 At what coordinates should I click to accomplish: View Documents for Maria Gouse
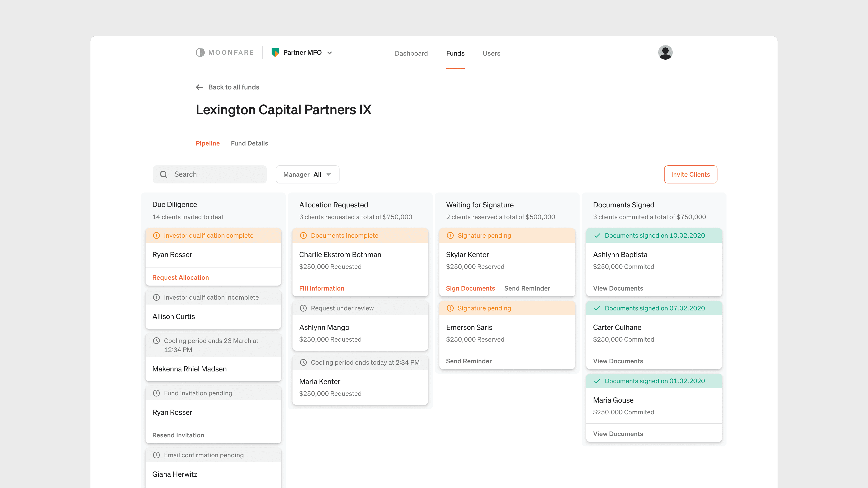618,434
